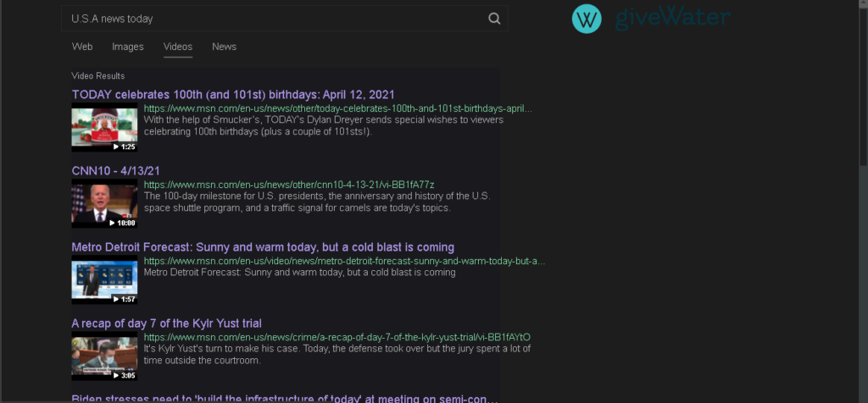Click the msn URL for kylr-yust-trial recap
This screenshot has height=403, width=868.
[x=337, y=337]
